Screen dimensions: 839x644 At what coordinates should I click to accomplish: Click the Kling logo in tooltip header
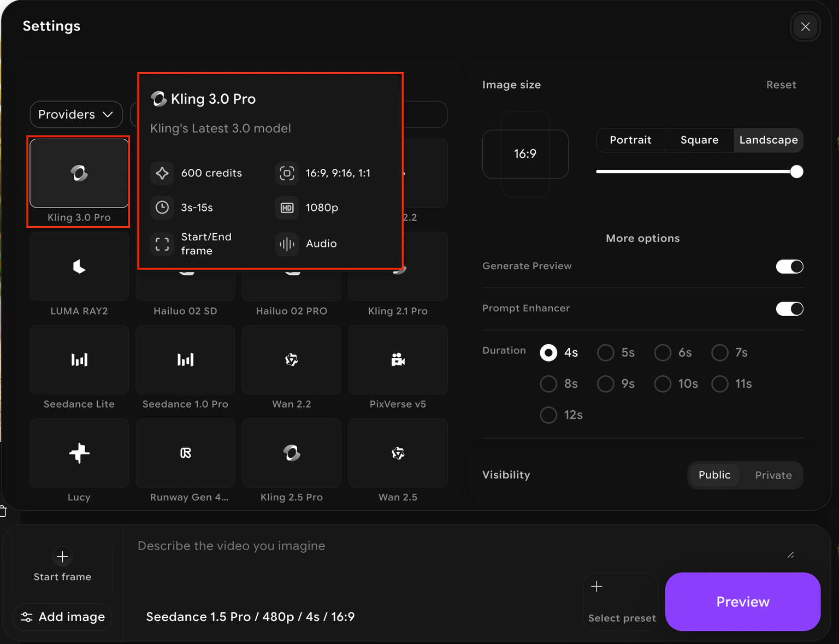coord(158,99)
